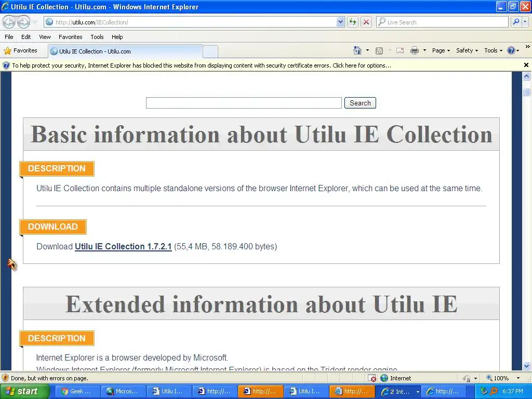Click the blue Help question mark icon

[x=511, y=50]
